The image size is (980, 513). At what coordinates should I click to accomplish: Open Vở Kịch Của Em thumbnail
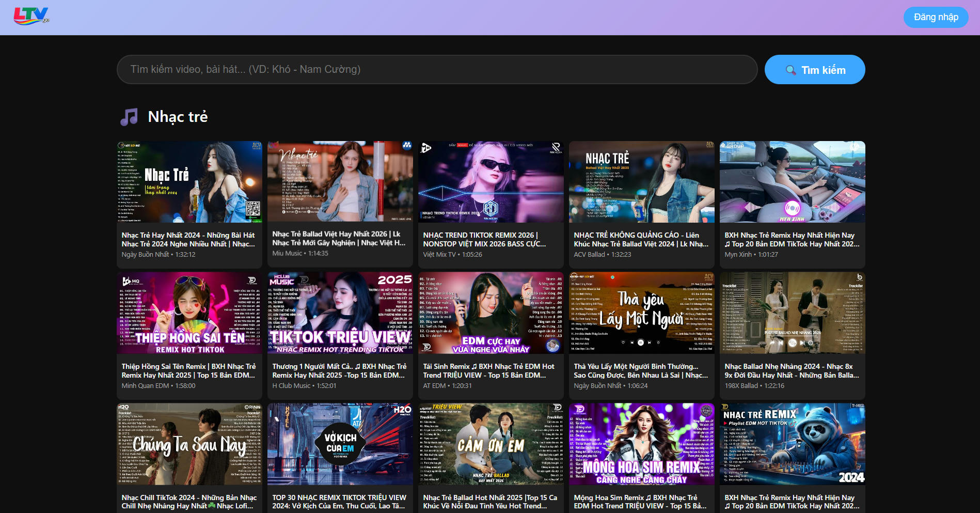340,444
